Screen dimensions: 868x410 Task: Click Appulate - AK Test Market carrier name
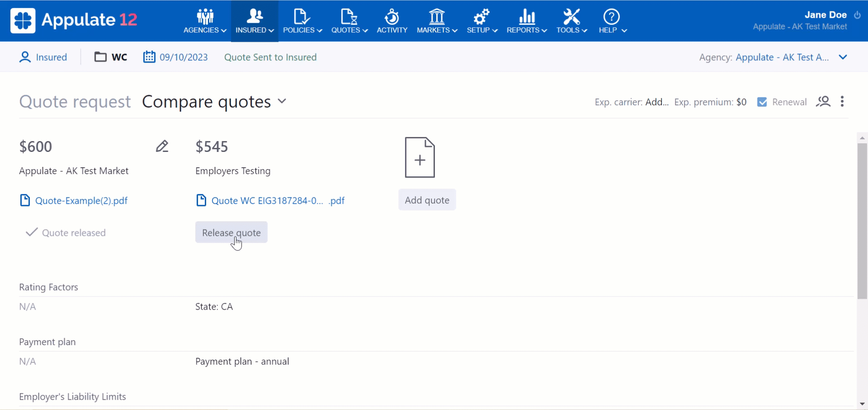[x=74, y=171]
